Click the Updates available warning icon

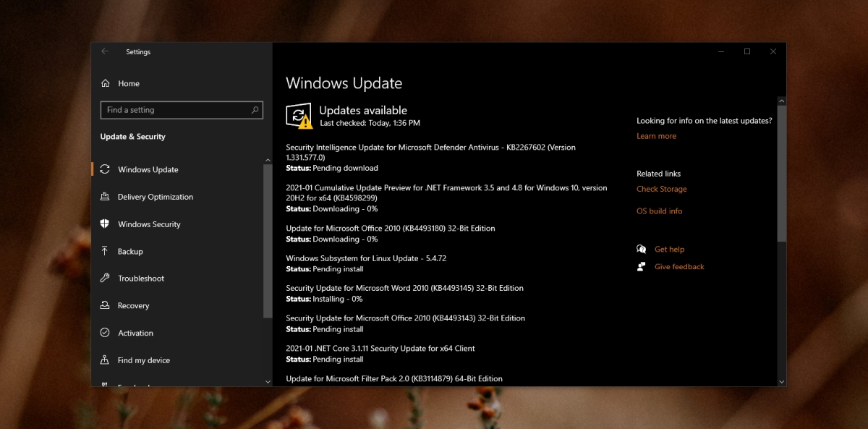[x=299, y=116]
